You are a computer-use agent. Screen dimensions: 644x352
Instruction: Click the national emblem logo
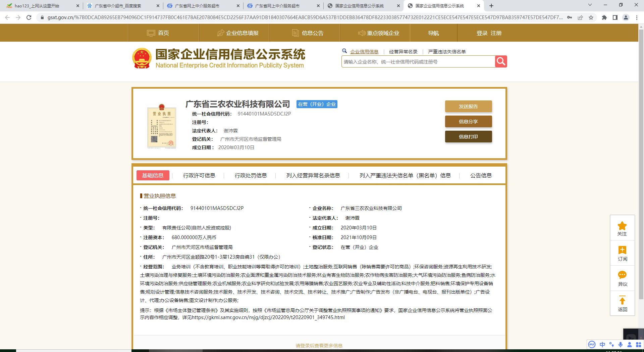[142, 58]
